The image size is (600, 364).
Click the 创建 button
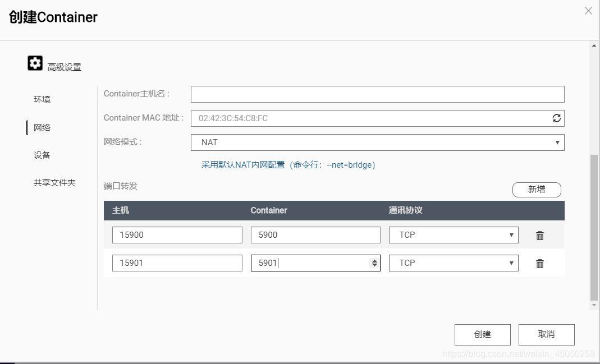[x=482, y=335]
